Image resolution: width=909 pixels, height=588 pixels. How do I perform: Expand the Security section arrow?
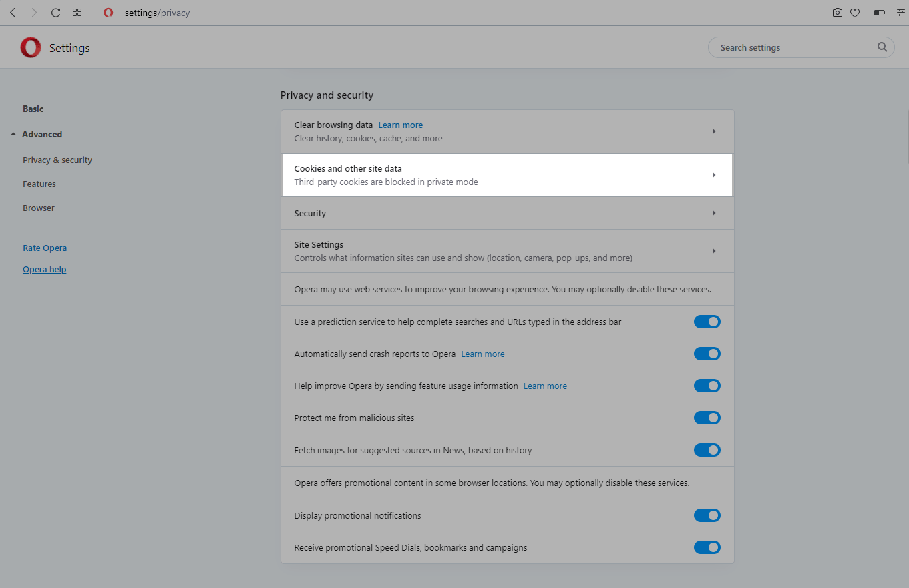(x=713, y=213)
